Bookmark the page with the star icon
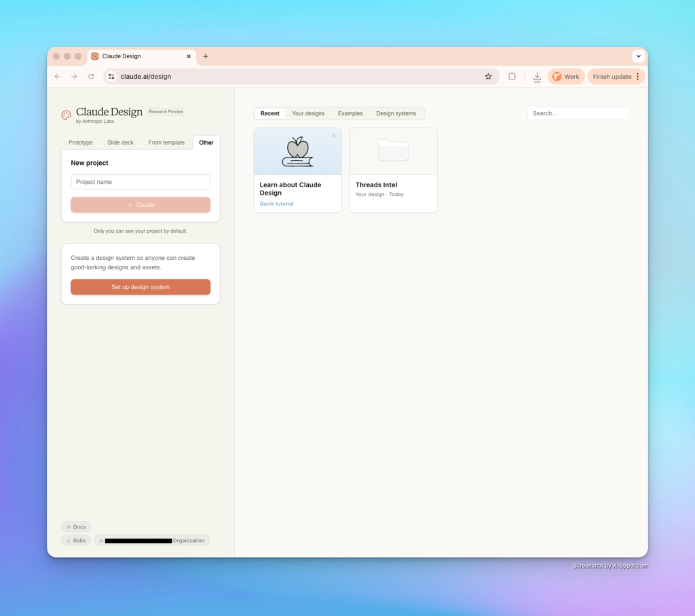 pyautogui.click(x=488, y=76)
